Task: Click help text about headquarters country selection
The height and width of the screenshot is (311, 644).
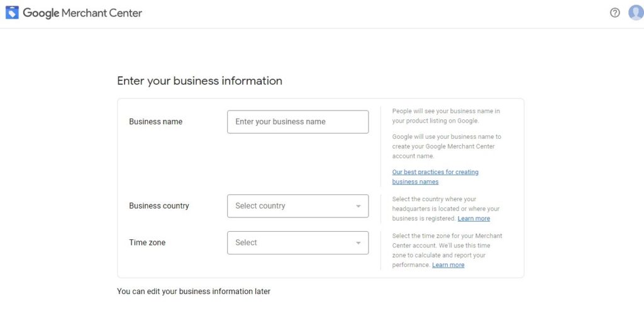Action: pos(446,209)
